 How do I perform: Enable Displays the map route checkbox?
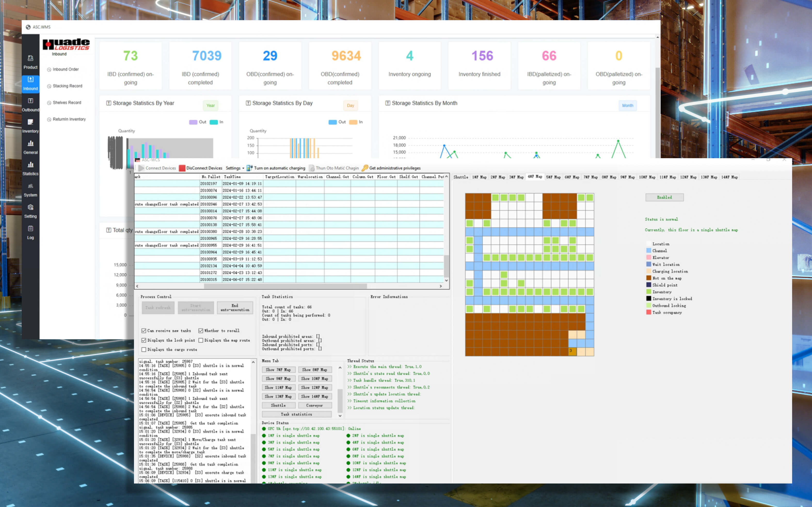point(201,340)
